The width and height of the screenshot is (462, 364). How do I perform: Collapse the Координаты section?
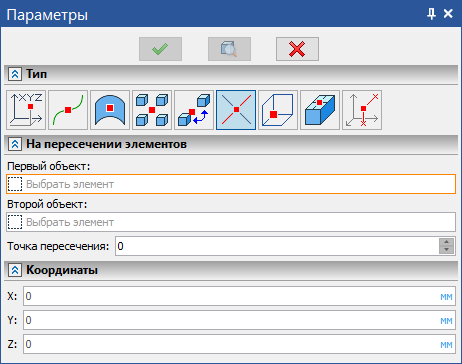pyautogui.click(x=15, y=270)
